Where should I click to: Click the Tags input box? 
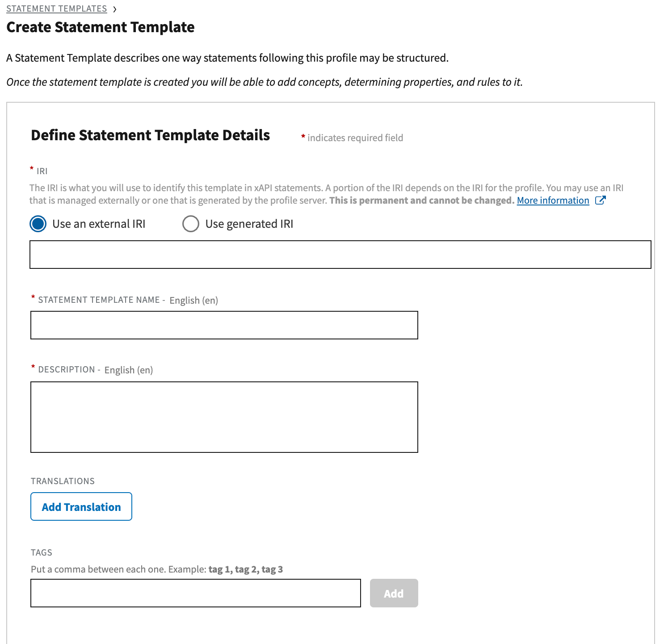(x=195, y=593)
